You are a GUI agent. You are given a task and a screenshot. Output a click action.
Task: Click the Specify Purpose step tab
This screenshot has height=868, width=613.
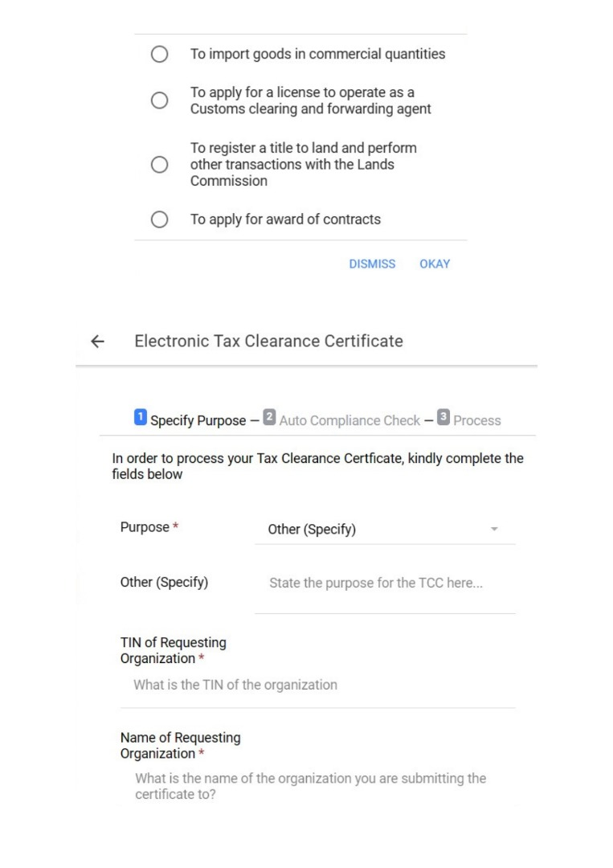tap(197, 420)
